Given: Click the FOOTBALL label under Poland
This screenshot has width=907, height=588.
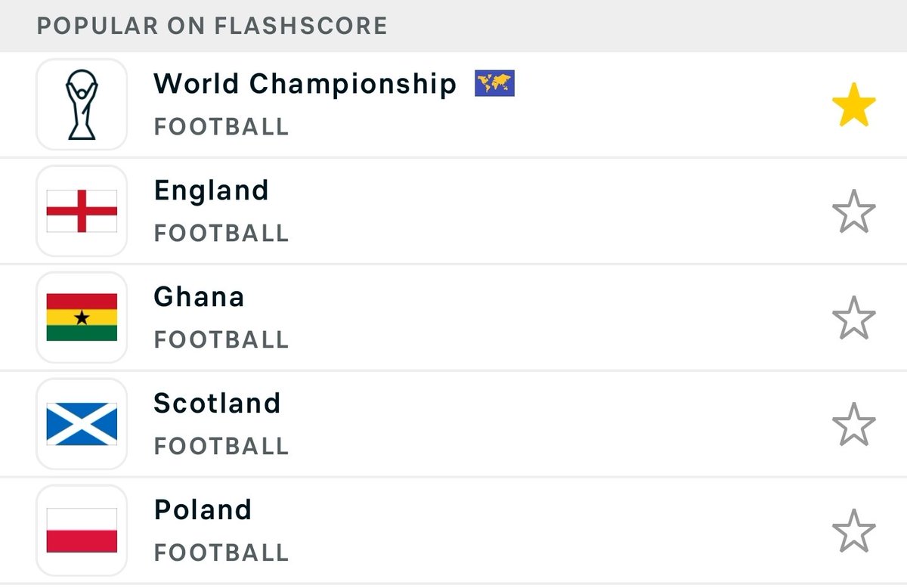Looking at the screenshot, I should tap(221, 552).
